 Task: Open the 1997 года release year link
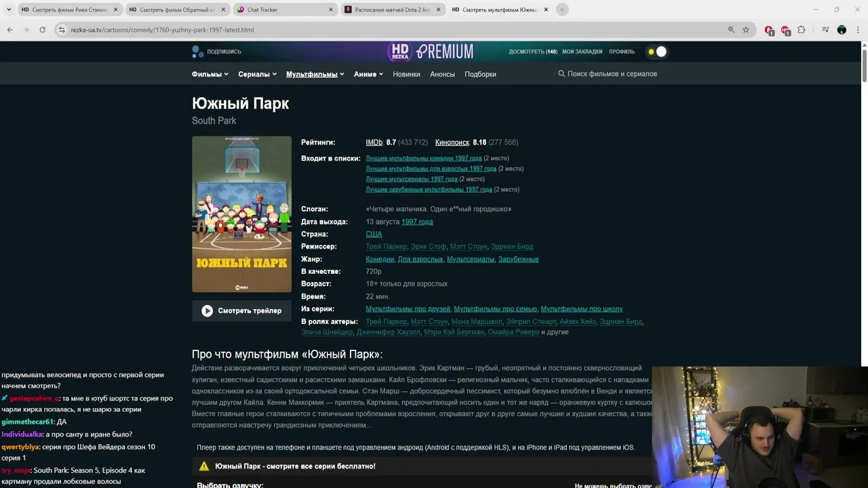(x=417, y=222)
